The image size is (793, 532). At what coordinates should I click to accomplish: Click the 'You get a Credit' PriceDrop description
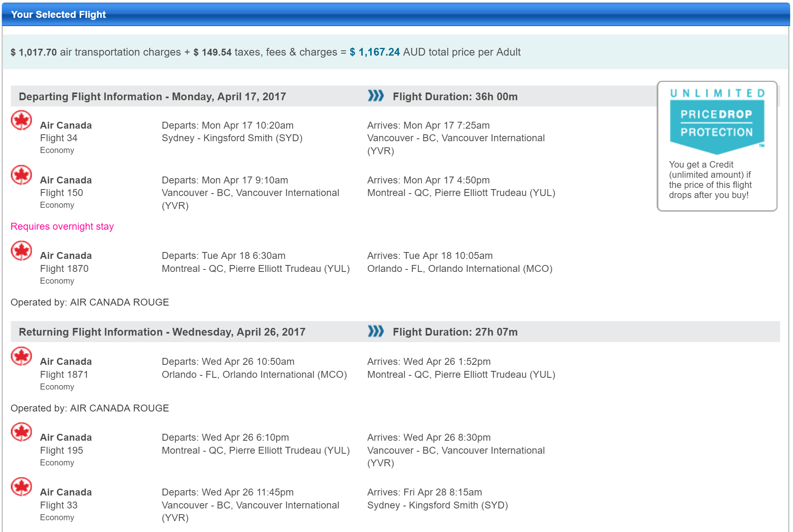(x=710, y=180)
